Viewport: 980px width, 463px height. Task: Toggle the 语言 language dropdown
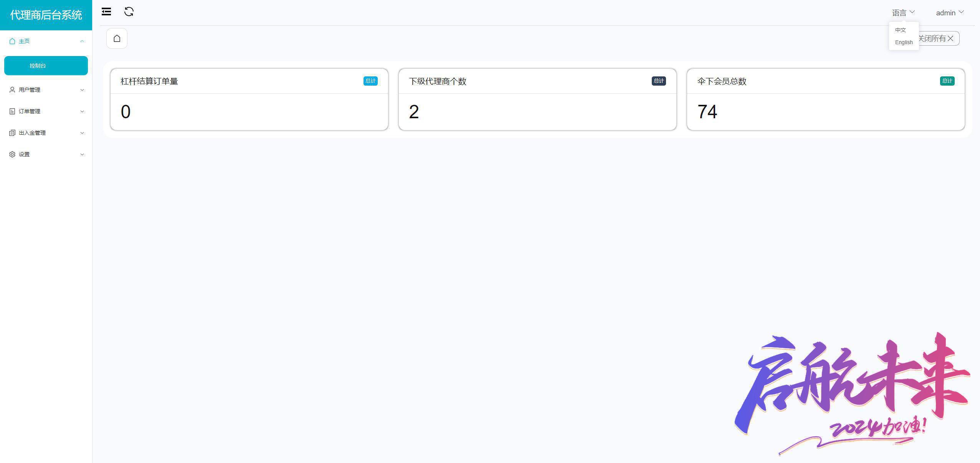click(903, 13)
